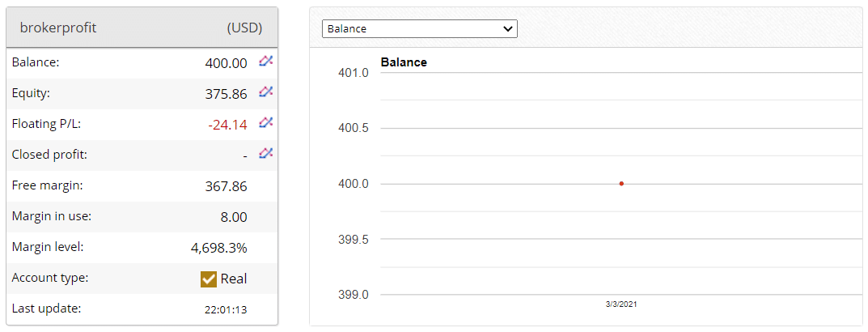The image size is (868, 332).
Task: Select the 400.00 balance value
Action: point(226,64)
